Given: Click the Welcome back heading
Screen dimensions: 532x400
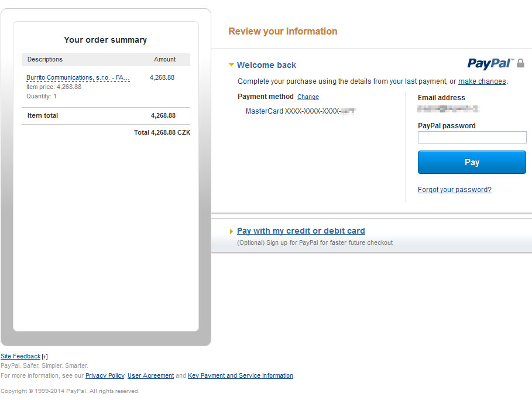Looking at the screenshot, I should (266, 65).
